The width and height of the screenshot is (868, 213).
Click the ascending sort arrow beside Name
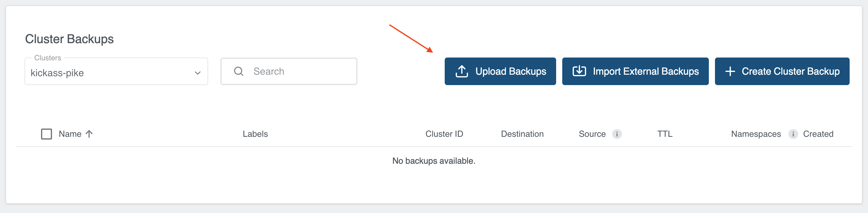(x=89, y=133)
